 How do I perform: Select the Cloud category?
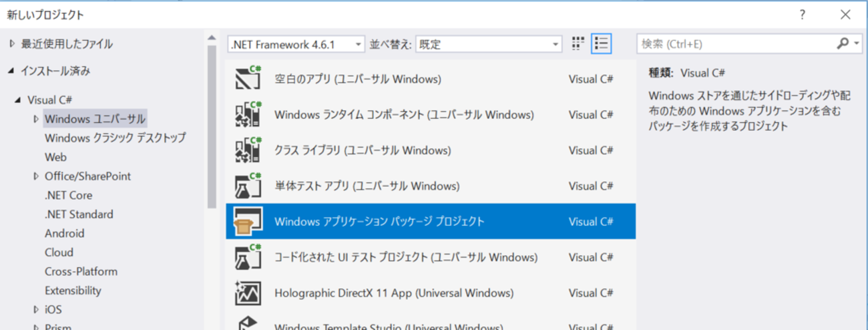pos(59,253)
